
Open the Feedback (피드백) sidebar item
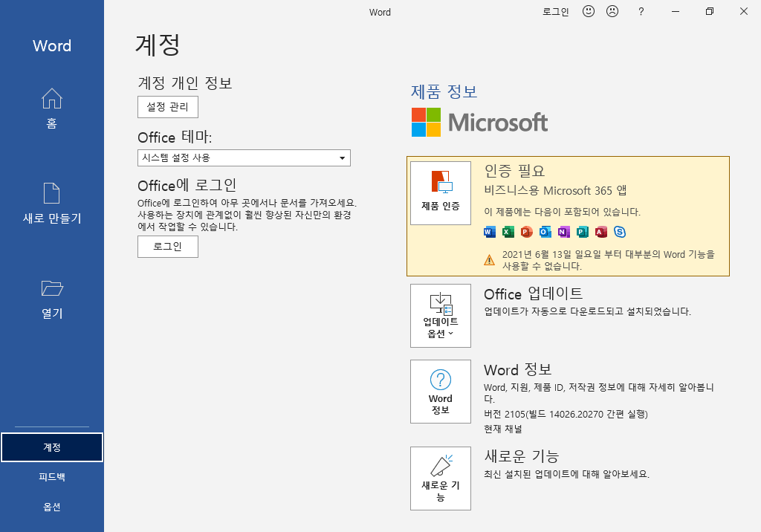(x=52, y=477)
